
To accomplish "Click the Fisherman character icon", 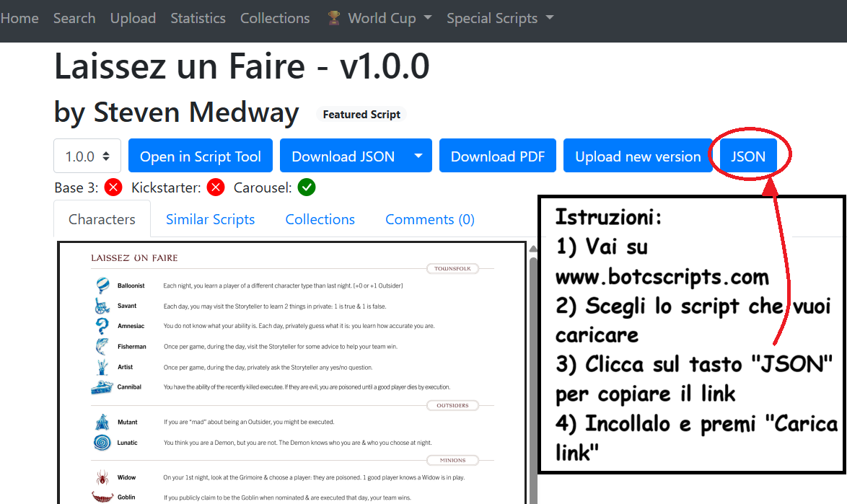I will pos(102,346).
